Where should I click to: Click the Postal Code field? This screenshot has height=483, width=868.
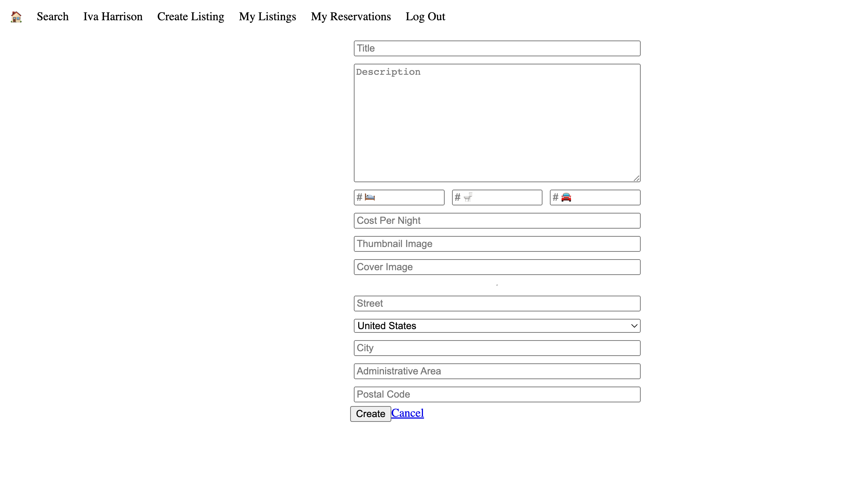(x=497, y=394)
